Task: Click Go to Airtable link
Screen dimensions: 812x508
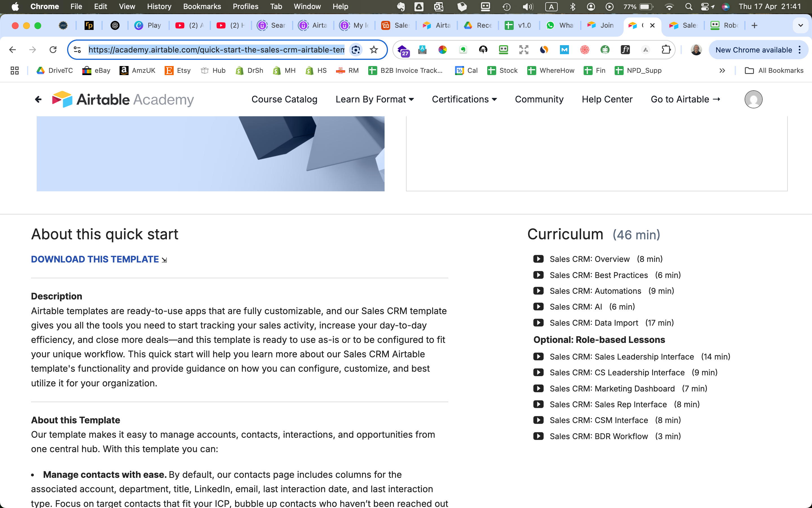Action: [x=685, y=99]
